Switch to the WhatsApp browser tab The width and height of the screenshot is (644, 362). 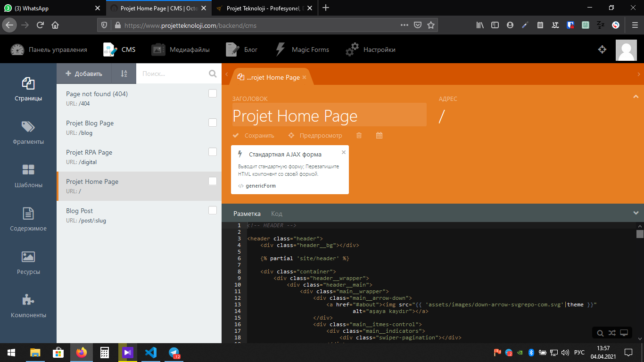coord(53,8)
